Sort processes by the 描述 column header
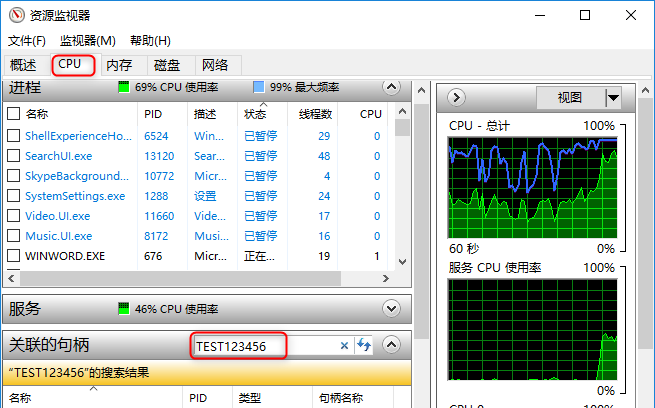The image size is (655, 408). 212,114
